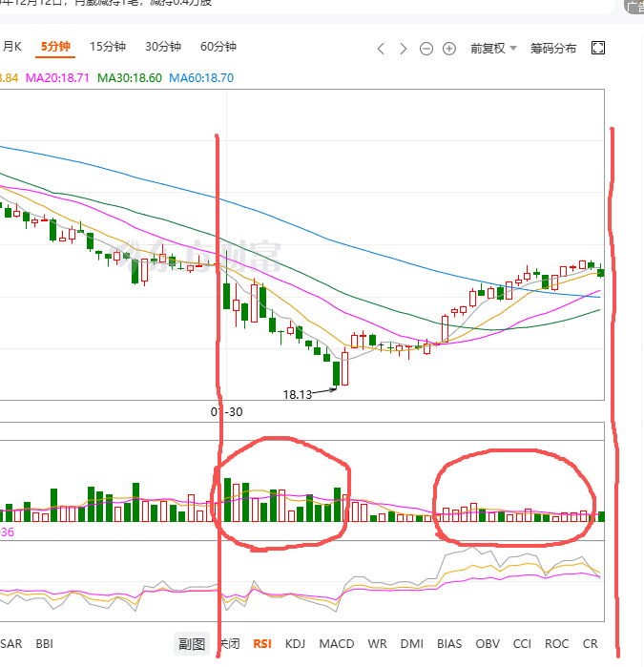The image size is (644, 667).
Task: Select the CR indicator
Action: point(590,643)
